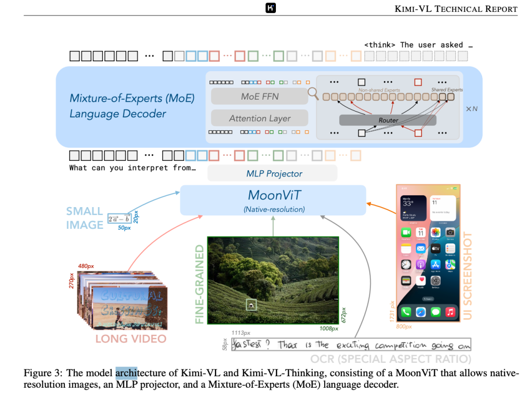Screen dimensions: 532x396
Task: Tap the Apple TV app icon
Action: pos(435,249)
